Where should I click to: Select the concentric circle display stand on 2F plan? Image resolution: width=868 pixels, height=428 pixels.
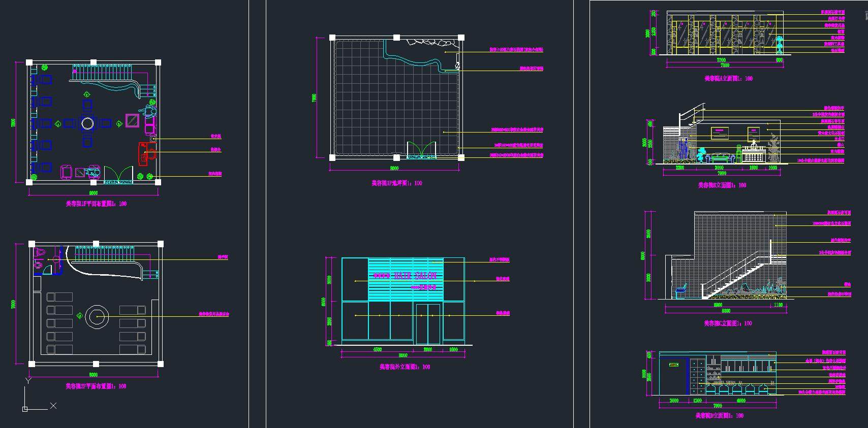96,317
